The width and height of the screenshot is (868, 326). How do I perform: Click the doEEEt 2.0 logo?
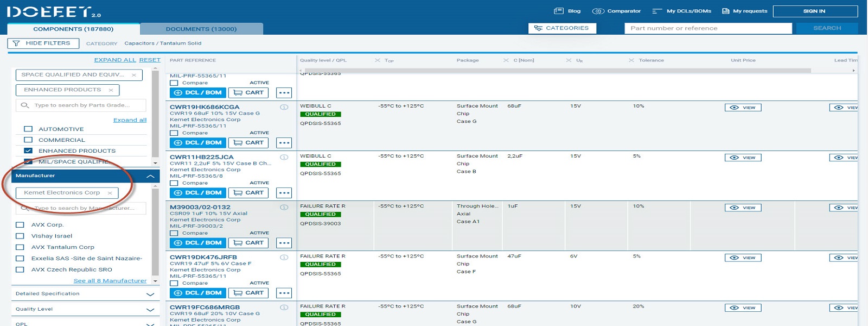point(54,12)
